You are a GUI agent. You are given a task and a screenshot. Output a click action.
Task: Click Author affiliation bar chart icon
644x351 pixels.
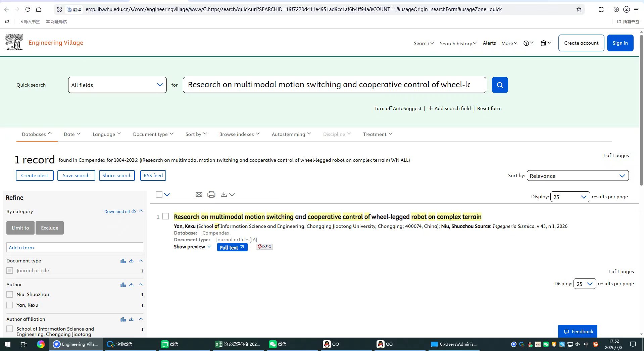tap(123, 319)
